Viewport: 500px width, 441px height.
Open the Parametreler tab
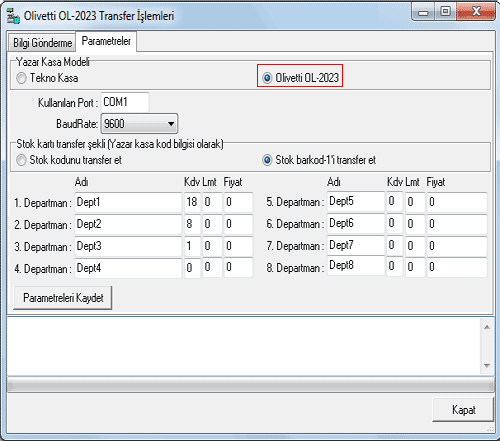click(106, 41)
